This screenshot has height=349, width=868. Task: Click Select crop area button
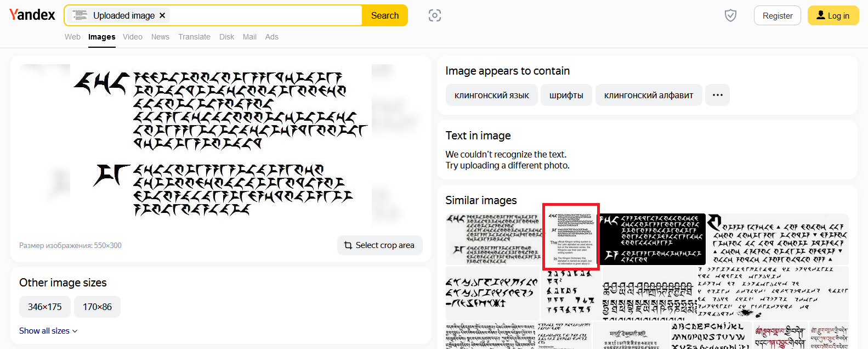click(379, 245)
